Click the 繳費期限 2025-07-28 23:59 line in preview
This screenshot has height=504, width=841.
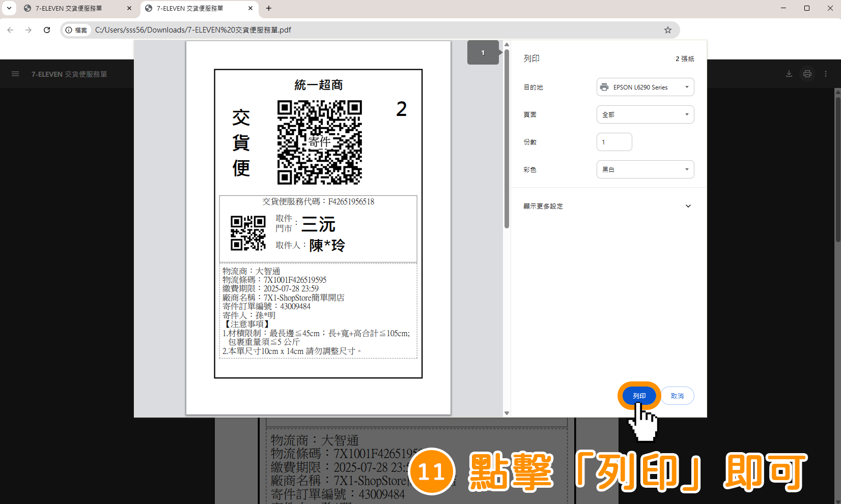pyautogui.click(x=270, y=288)
